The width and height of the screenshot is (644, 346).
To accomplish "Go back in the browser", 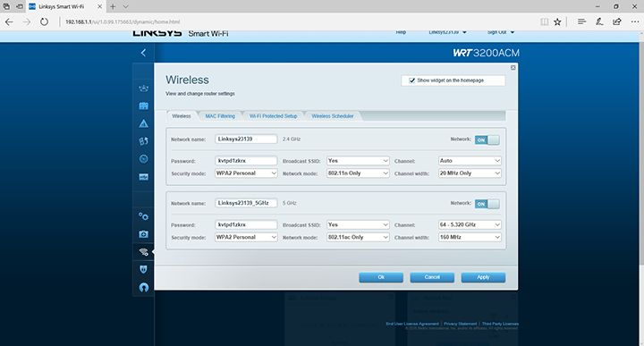I will click(9, 21).
